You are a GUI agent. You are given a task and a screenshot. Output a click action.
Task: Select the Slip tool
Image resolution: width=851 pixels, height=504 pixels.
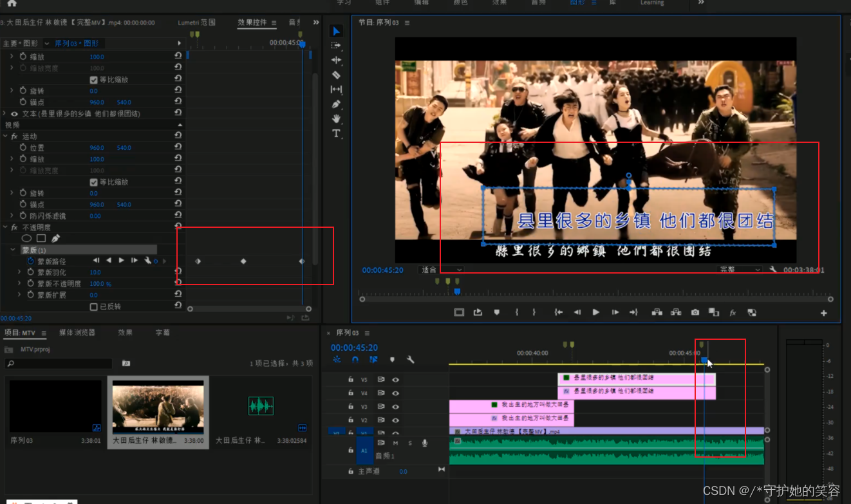(x=336, y=89)
